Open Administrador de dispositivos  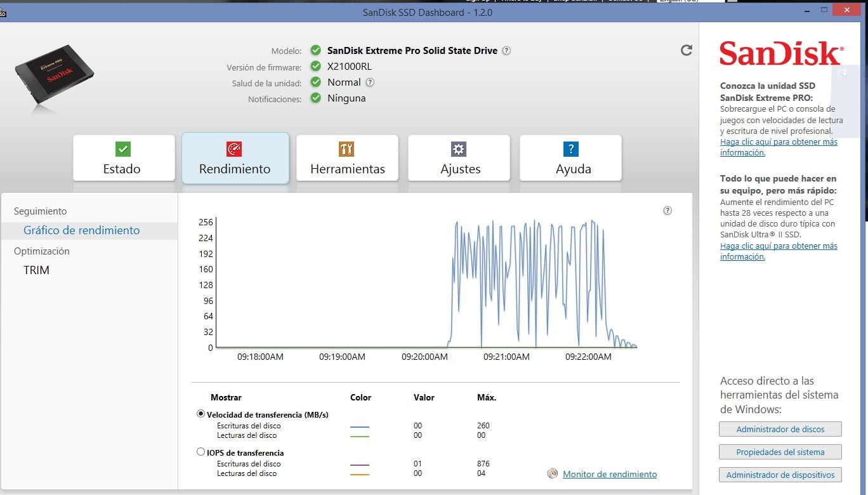coord(780,475)
